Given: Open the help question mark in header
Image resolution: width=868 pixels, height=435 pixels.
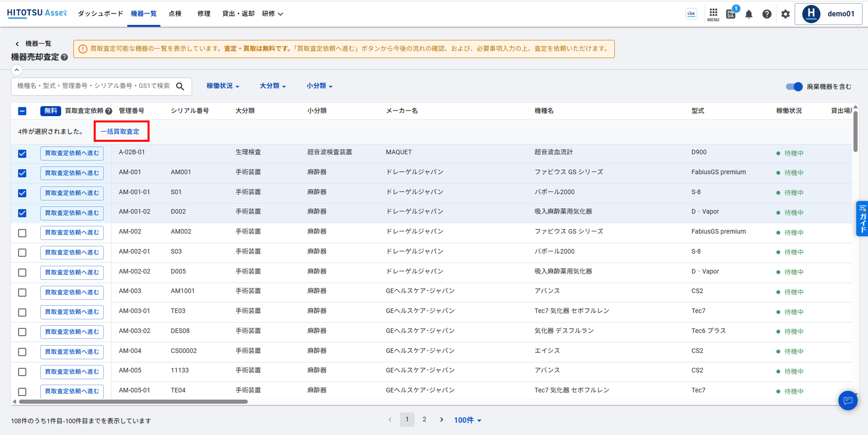Looking at the screenshot, I should [x=767, y=14].
